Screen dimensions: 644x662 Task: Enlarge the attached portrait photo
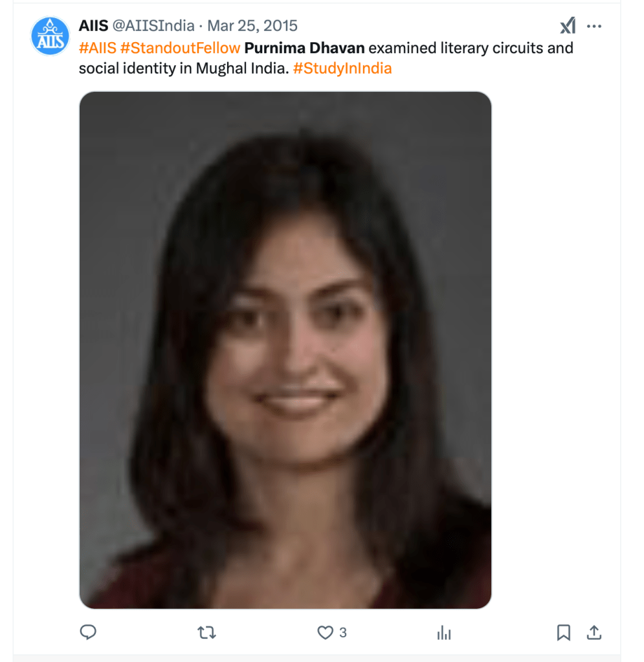pyautogui.click(x=285, y=350)
